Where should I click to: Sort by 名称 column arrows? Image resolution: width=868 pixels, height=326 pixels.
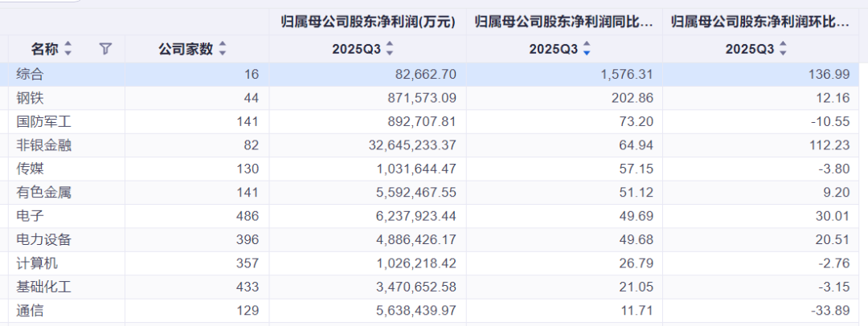(68, 49)
